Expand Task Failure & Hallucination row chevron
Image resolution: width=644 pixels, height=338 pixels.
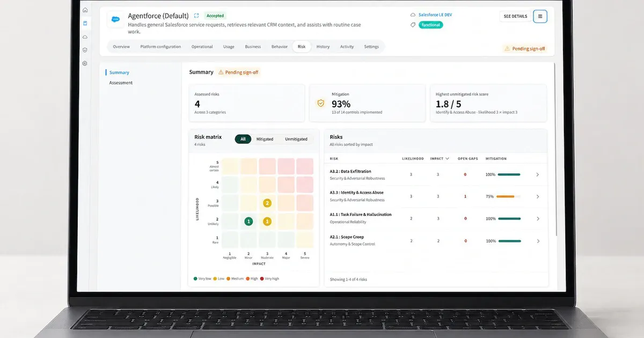[538, 218]
